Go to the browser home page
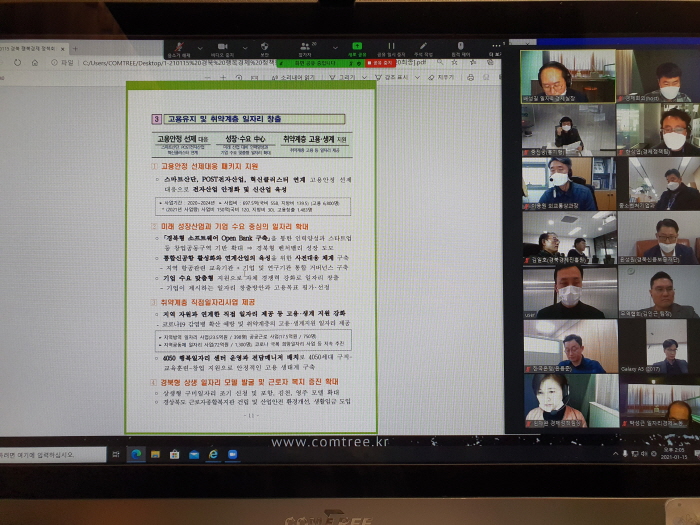This screenshot has height=525, width=700. [x=35, y=62]
